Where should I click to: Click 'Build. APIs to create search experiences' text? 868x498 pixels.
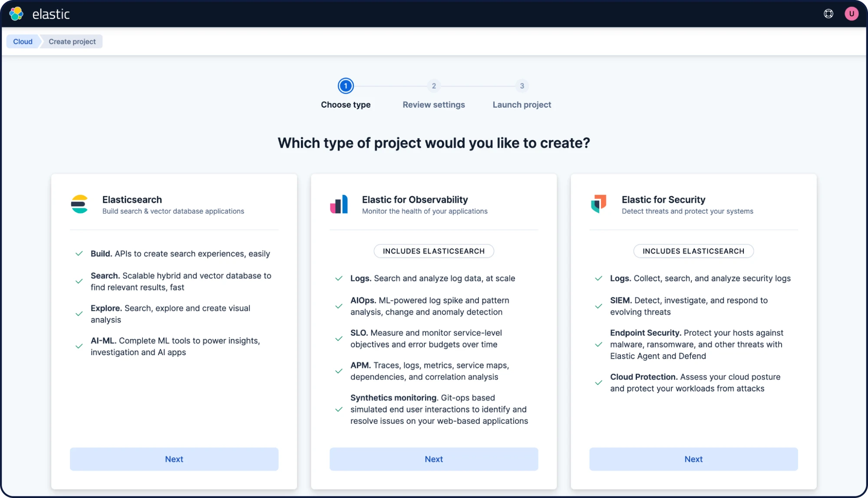(180, 254)
